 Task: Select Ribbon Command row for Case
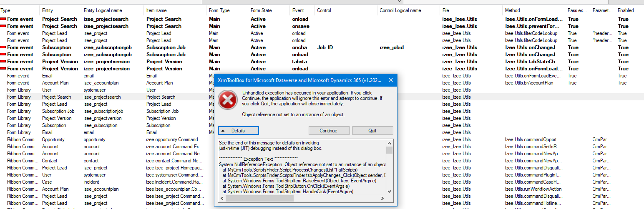322,182
